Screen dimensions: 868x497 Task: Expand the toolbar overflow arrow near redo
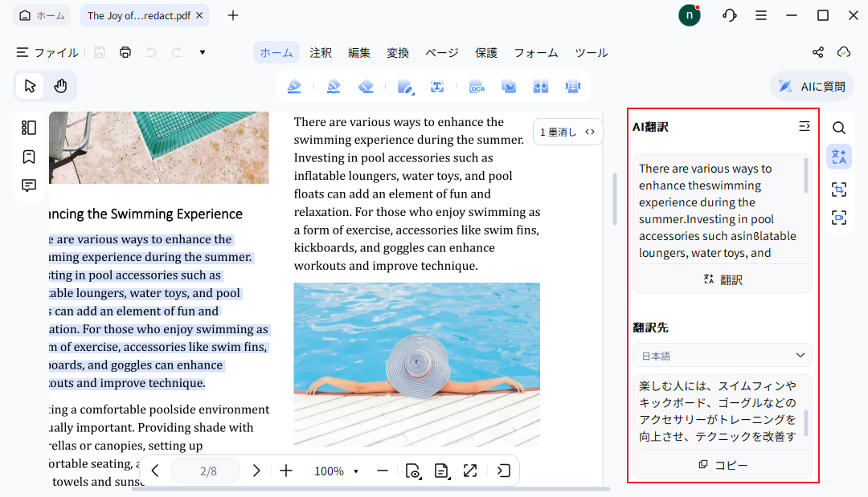(202, 52)
